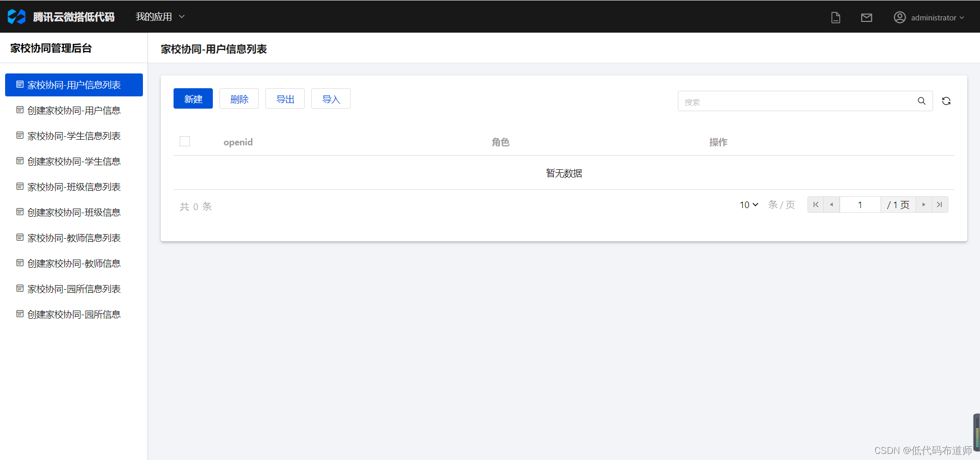The height and width of the screenshot is (460, 980).
Task: Click the search magnifier icon
Action: tap(921, 101)
